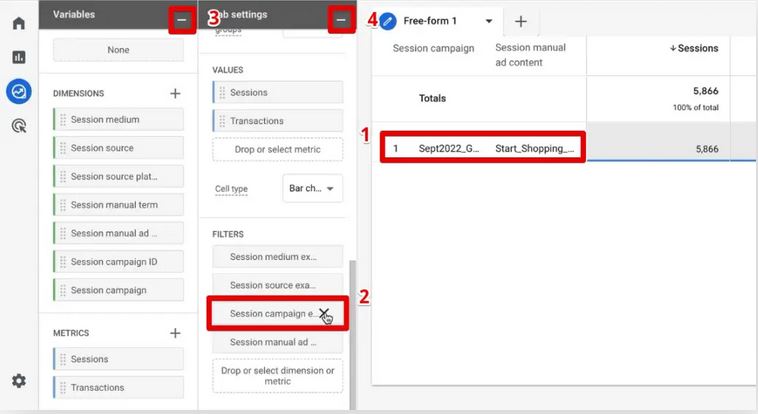The width and height of the screenshot is (758, 414).
Task: Open Admin settings gear icon
Action: click(18, 381)
